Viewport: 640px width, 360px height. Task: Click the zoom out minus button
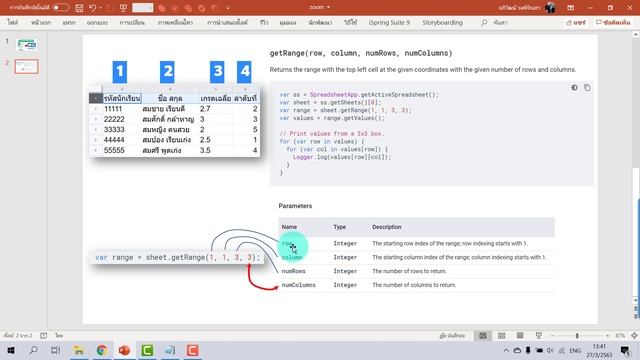(x=553, y=336)
